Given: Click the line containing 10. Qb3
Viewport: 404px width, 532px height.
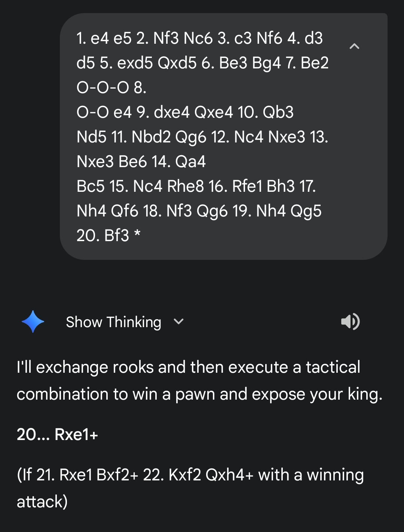Looking at the screenshot, I should (185, 112).
